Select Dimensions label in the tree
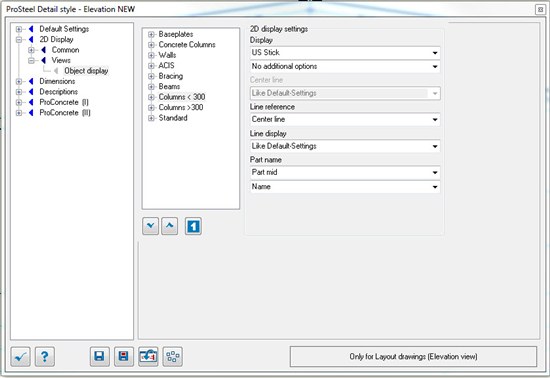This screenshot has width=550, height=378. point(57,81)
